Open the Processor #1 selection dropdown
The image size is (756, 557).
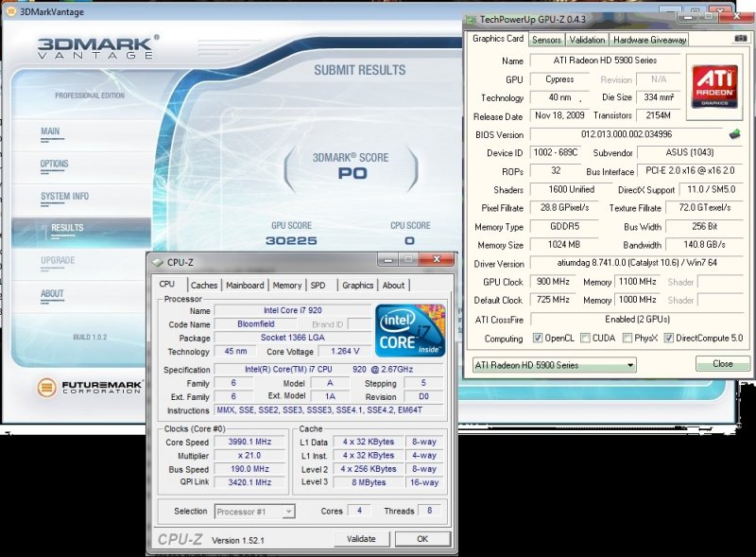tap(254, 512)
